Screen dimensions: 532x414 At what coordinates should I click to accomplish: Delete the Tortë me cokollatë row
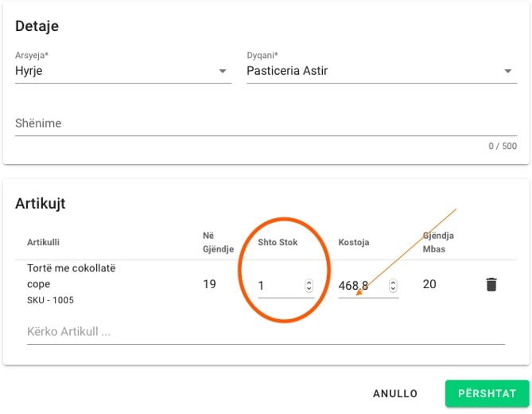(x=491, y=284)
